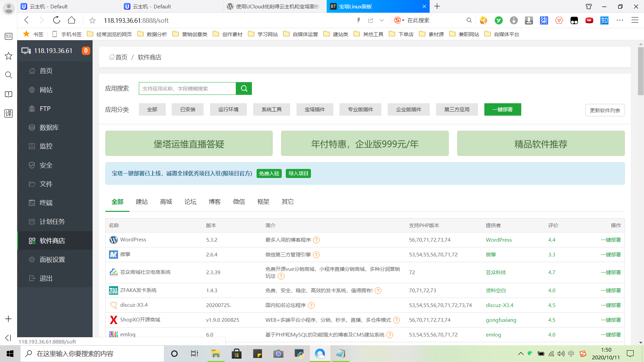Viewport: 644px width, 362px height.
Task: Click the gongfuxiang provider link
Action: (x=501, y=320)
